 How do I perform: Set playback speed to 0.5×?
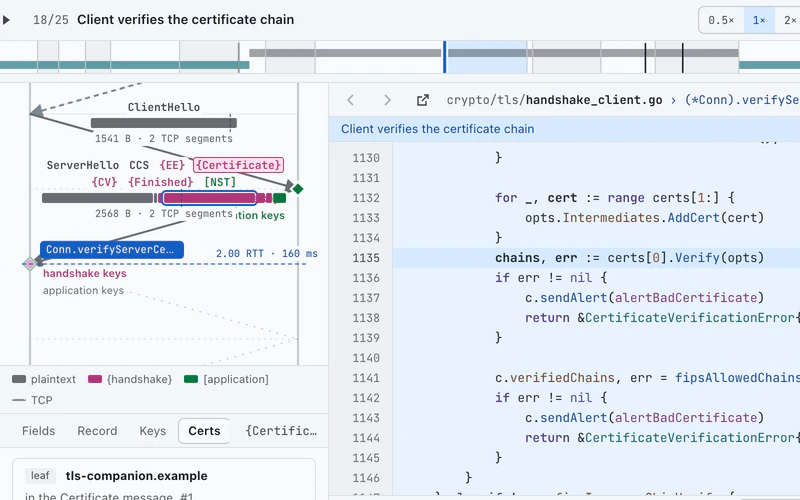click(x=721, y=20)
